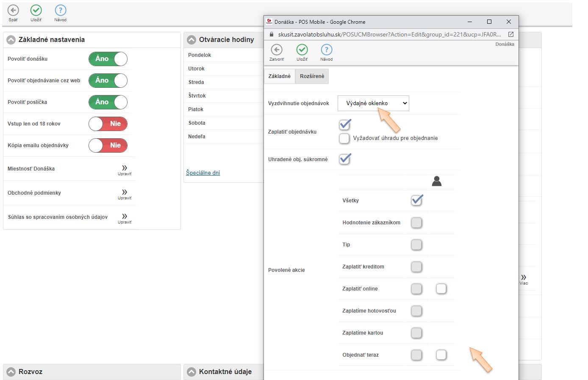Check Vyžadovať úhradu pre objednanie checkbox
This screenshot has height=380, width=588.
point(345,138)
